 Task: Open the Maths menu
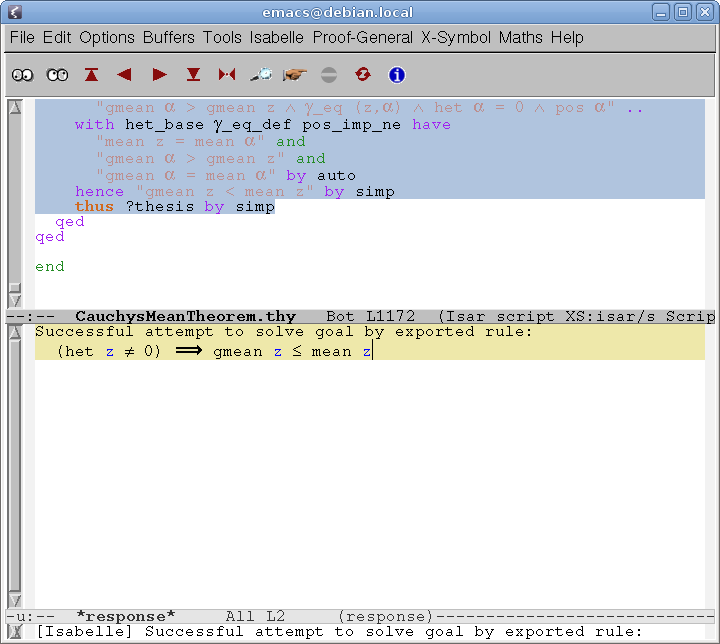[x=521, y=38]
